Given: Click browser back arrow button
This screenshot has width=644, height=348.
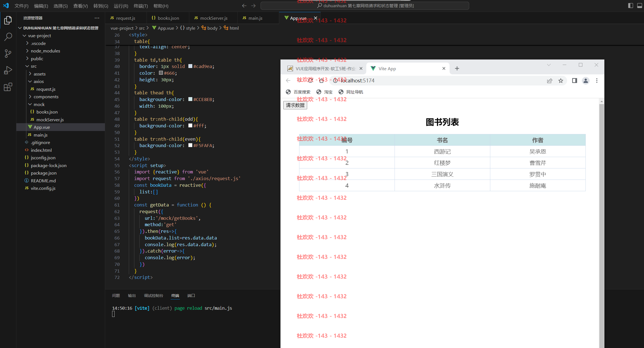Looking at the screenshot, I should [x=288, y=80].
